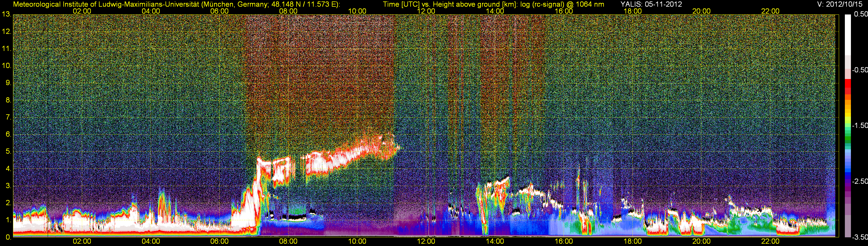
Task: Click the '0.' height axis label
Action: pos(8,237)
